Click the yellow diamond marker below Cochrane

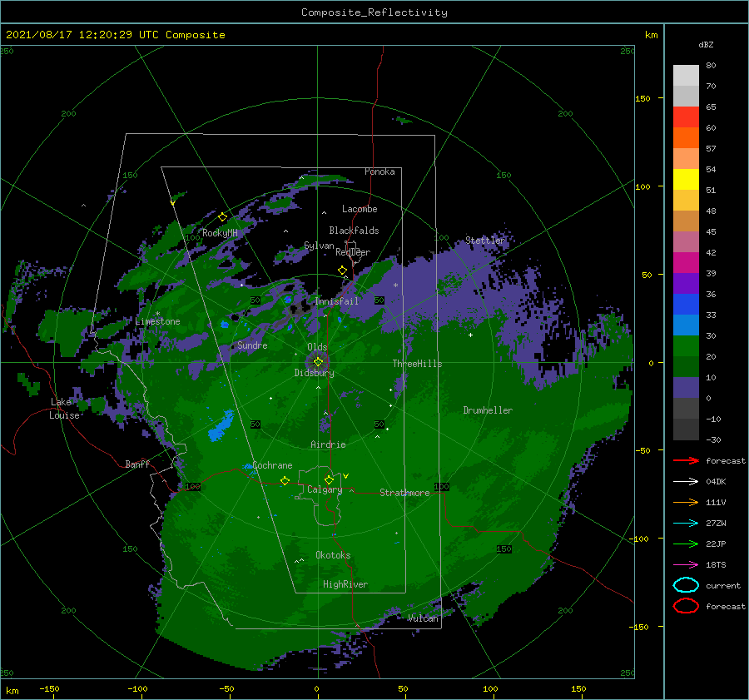pos(285,480)
